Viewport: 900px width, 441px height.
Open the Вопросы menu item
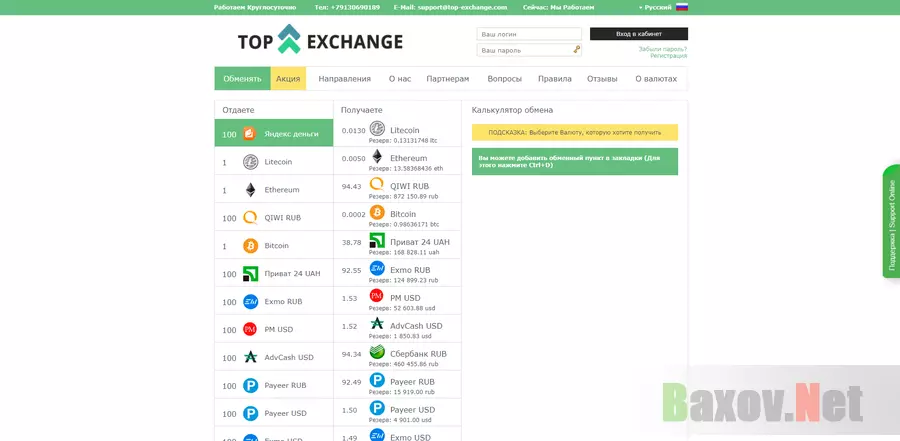[x=505, y=79]
